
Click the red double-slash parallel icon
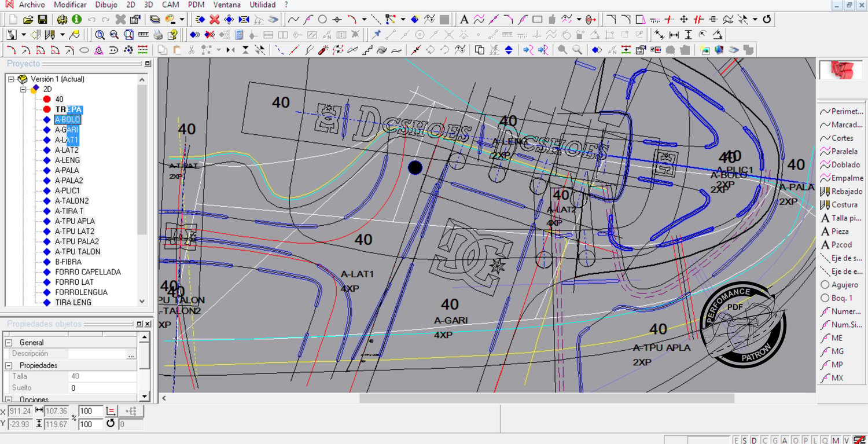click(x=698, y=20)
